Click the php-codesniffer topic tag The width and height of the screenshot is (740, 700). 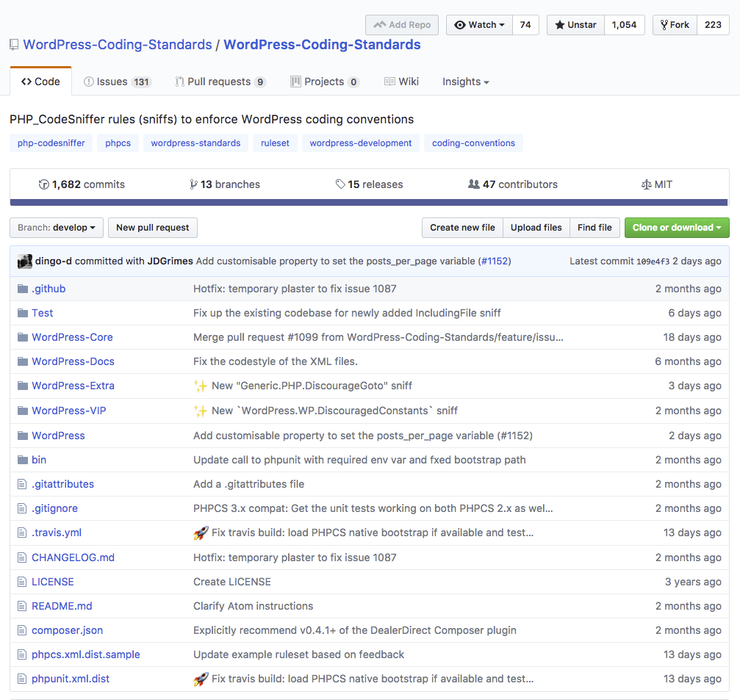[51, 143]
